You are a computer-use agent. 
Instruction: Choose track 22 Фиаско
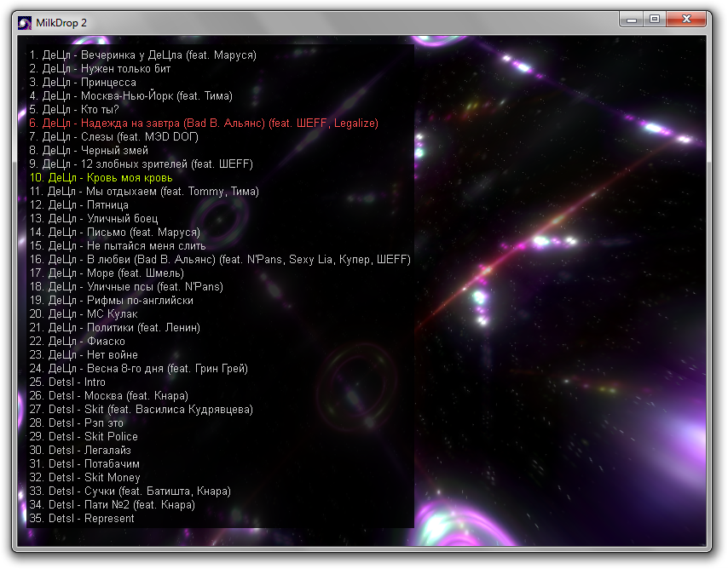pyautogui.click(x=77, y=342)
